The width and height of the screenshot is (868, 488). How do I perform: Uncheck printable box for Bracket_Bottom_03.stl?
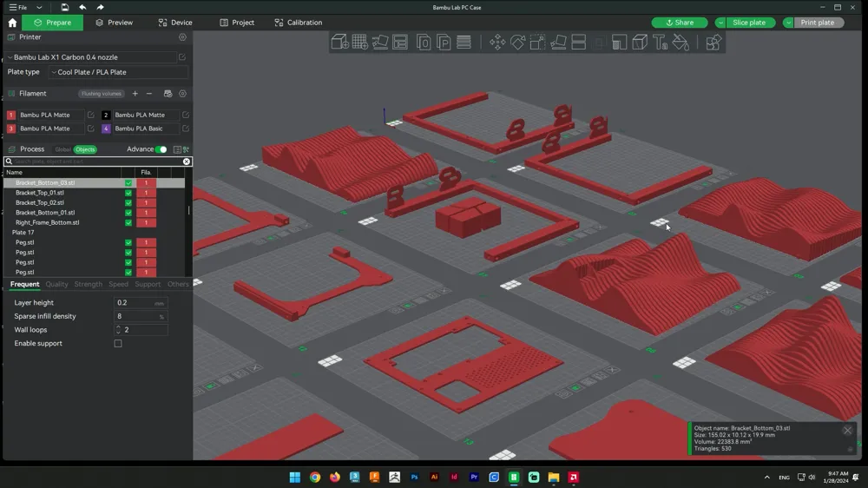128,183
